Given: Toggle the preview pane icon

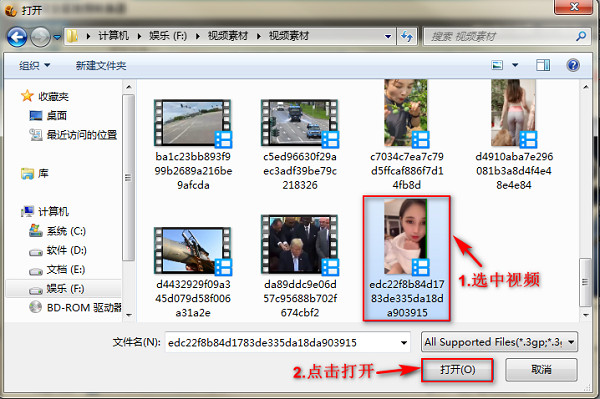Looking at the screenshot, I should tap(543, 65).
